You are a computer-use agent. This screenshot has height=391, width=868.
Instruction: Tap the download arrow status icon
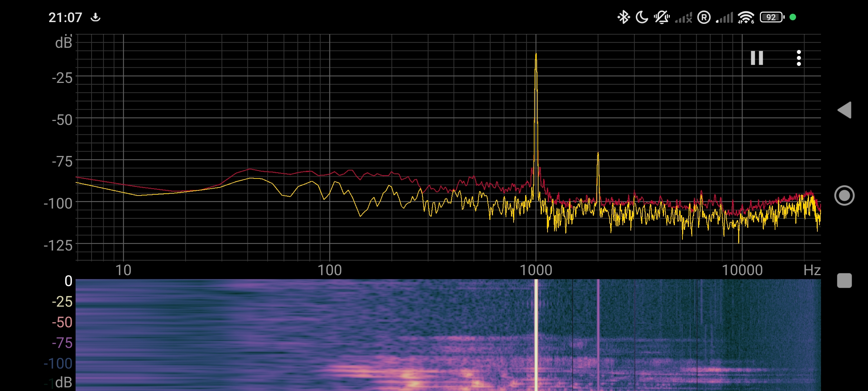95,17
